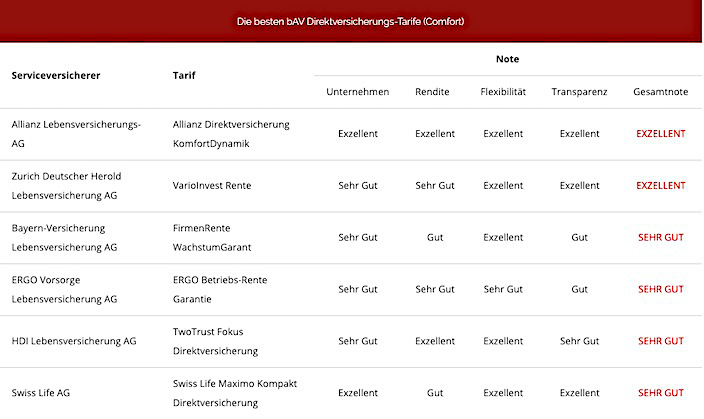Select the Allianz Lebensversicherungs-AG insurer cell

tap(76, 134)
